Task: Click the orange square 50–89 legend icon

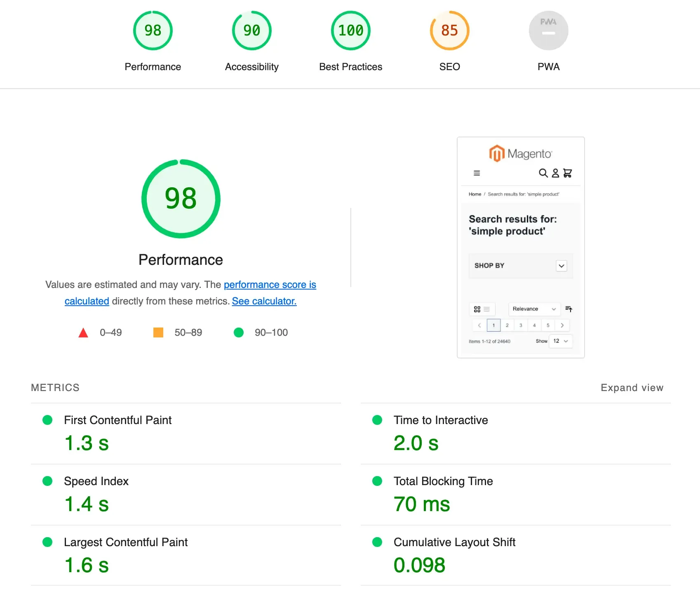Action: point(158,332)
